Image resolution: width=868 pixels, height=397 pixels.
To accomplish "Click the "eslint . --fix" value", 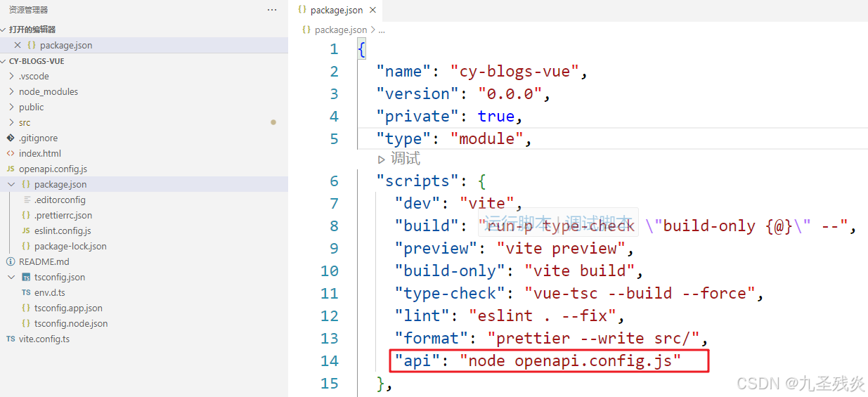I will click(x=543, y=316).
